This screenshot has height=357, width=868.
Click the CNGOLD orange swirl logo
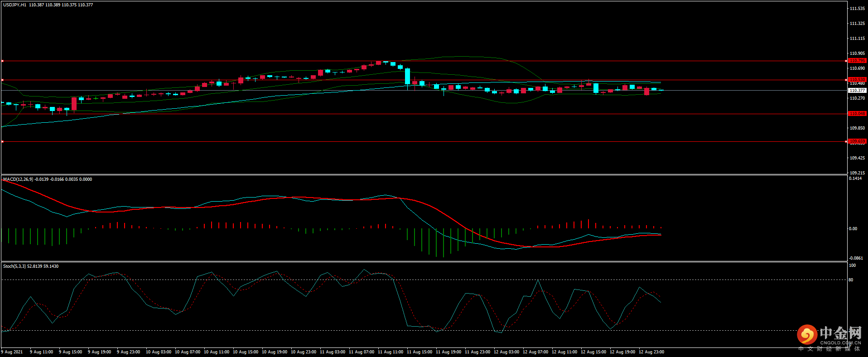807,335
